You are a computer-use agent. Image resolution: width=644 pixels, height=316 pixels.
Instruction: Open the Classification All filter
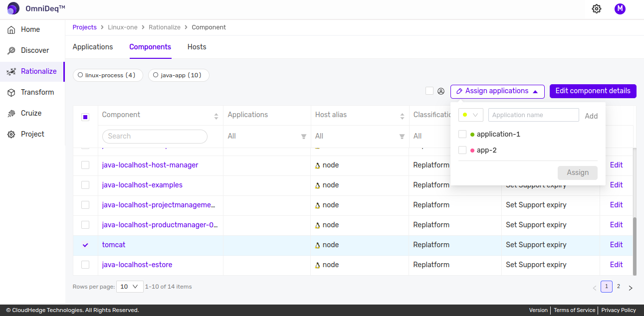418,136
